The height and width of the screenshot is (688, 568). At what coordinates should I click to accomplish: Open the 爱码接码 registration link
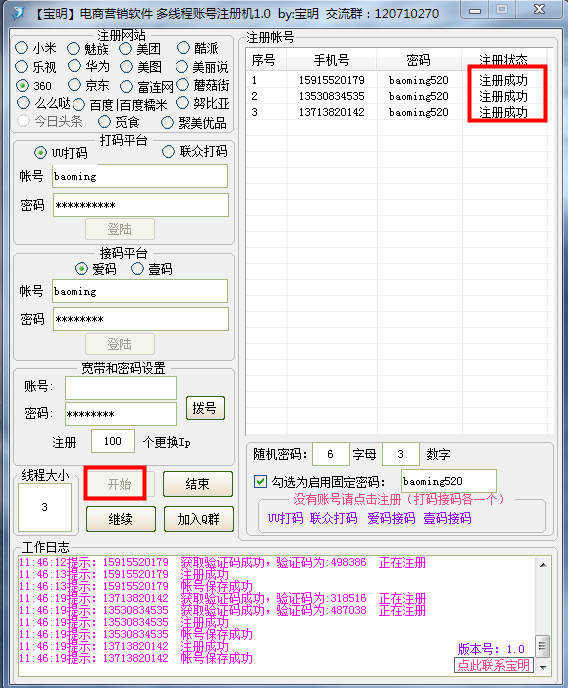(391, 518)
